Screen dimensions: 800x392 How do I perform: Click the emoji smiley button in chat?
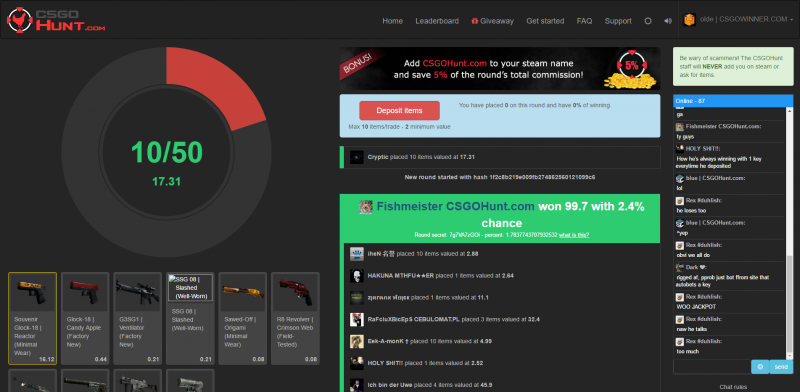point(760,366)
